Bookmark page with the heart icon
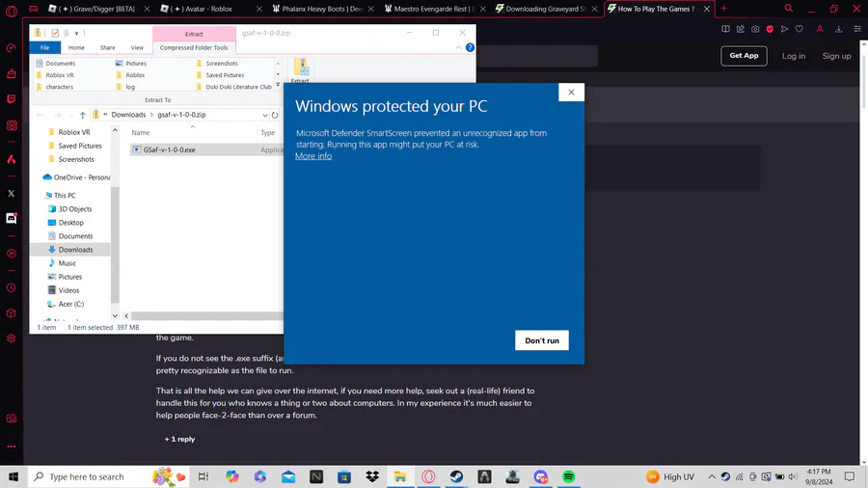868x488 pixels. 800,29
